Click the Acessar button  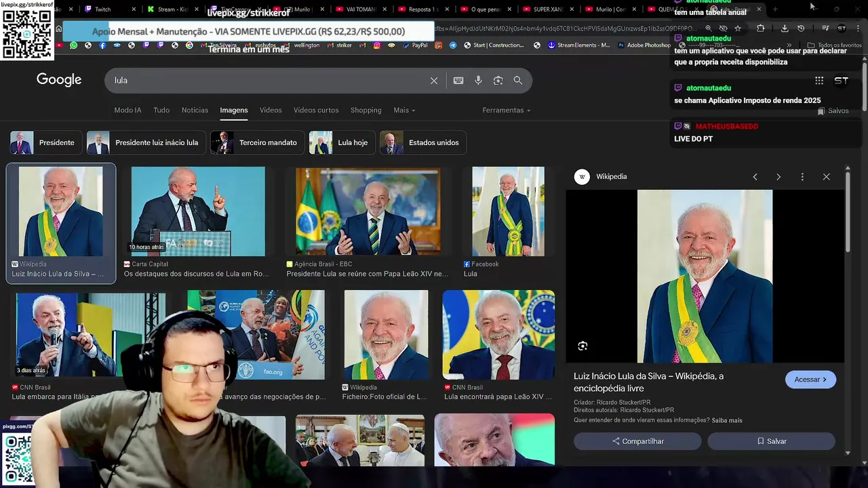pos(810,380)
